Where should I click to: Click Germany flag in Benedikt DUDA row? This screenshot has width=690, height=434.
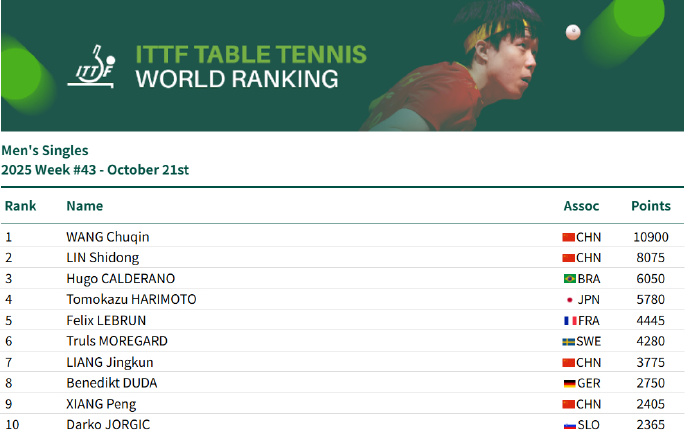pos(569,383)
